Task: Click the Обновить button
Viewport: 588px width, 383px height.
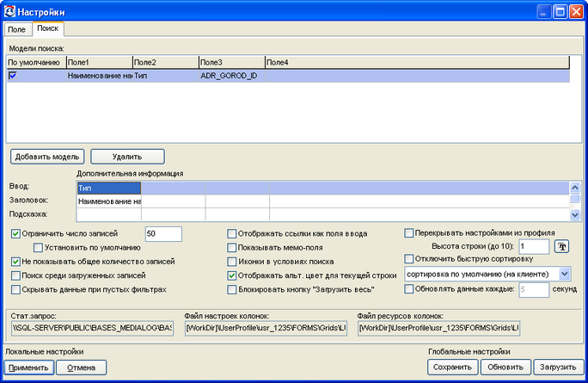Action: coord(505,367)
